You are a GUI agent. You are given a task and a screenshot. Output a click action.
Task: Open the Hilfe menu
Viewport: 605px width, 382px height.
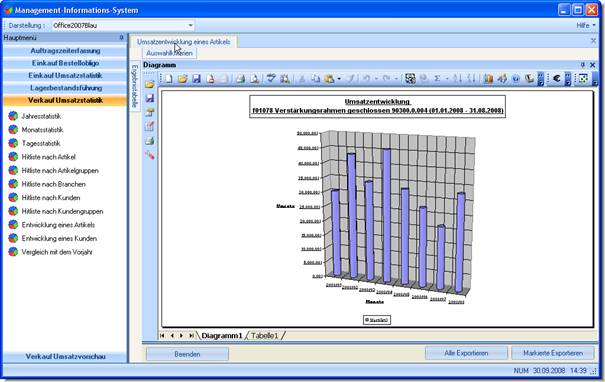click(x=586, y=25)
